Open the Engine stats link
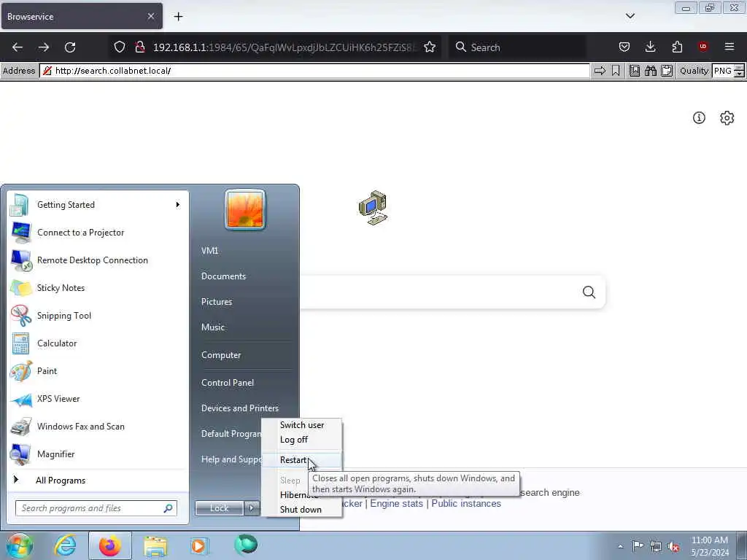 [396, 504]
